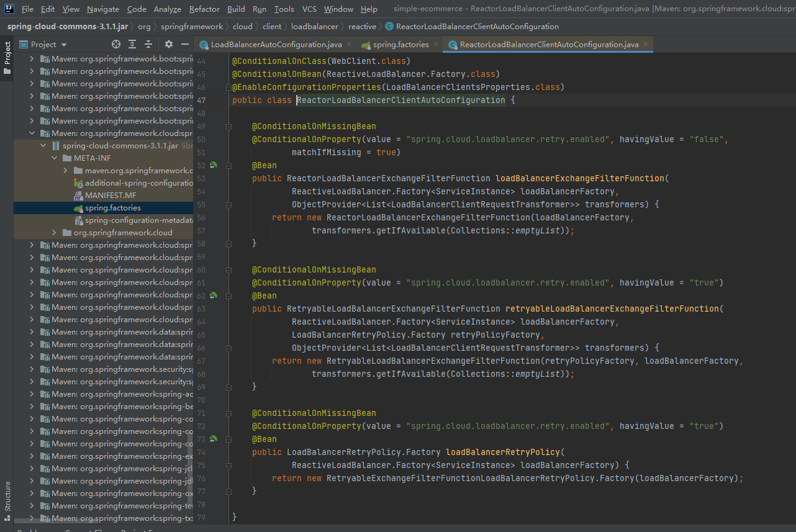Close the spring.factories editor tab

[x=435, y=45]
